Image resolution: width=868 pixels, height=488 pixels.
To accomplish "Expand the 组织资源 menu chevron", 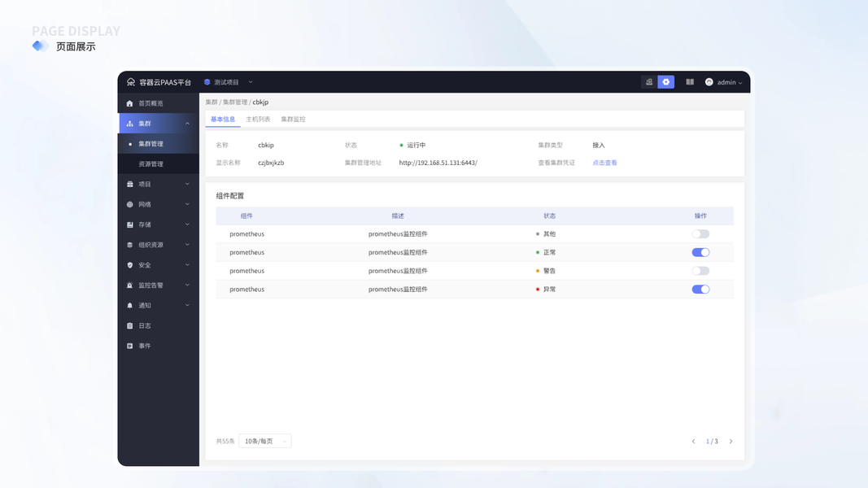I will pyautogui.click(x=187, y=245).
